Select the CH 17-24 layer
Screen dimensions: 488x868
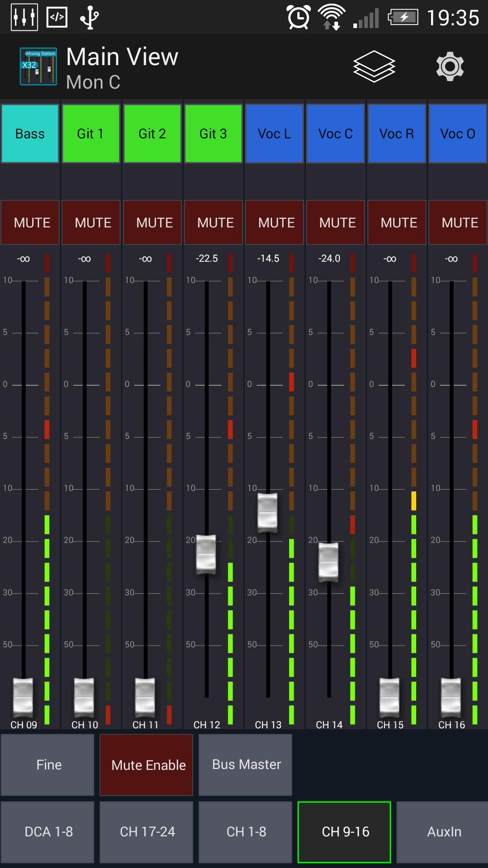click(146, 832)
